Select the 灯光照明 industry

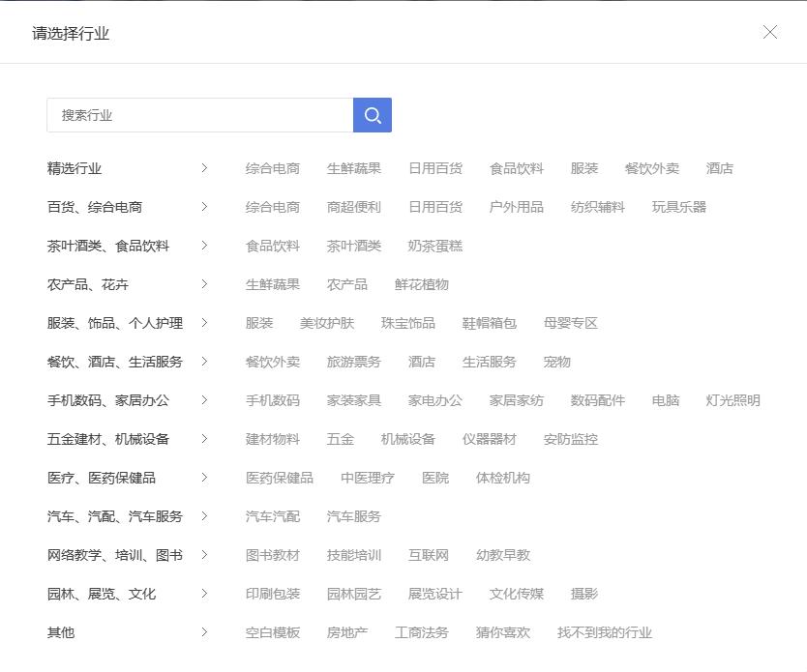(735, 400)
